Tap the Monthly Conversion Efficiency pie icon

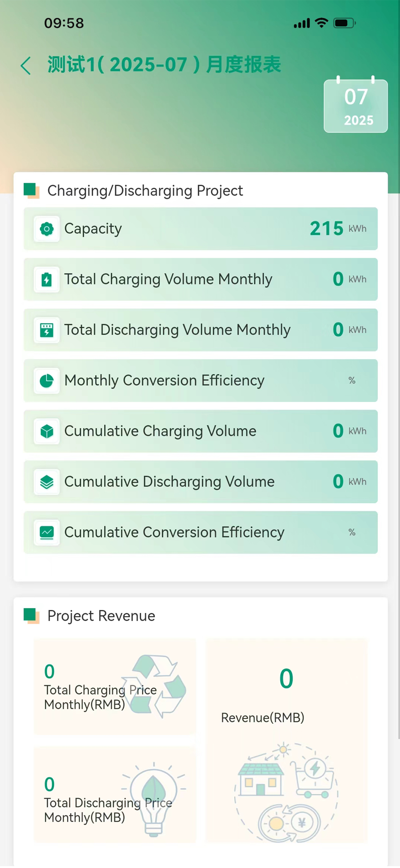(47, 381)
